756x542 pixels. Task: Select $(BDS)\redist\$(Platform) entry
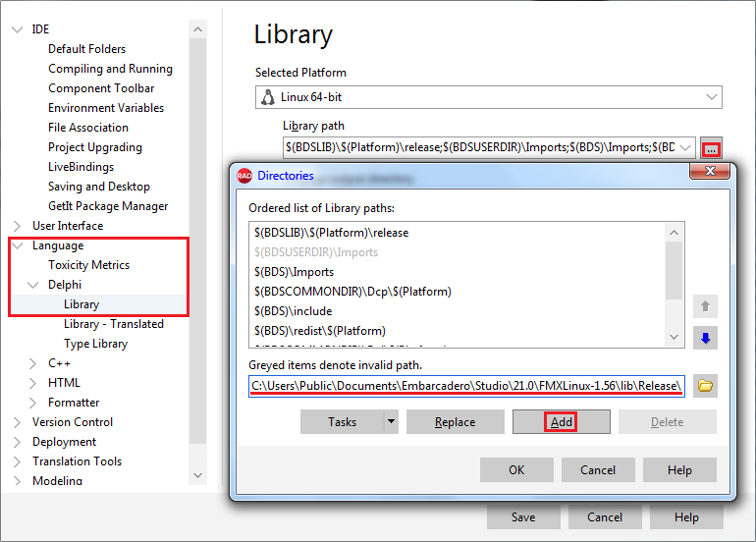point(320,331)
